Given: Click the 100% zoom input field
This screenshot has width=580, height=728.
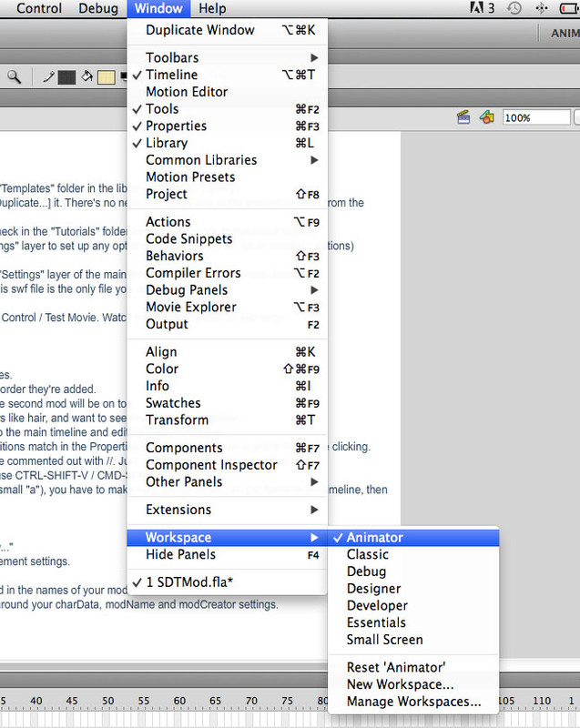Looking at the screenshot, I should (534, 117).
